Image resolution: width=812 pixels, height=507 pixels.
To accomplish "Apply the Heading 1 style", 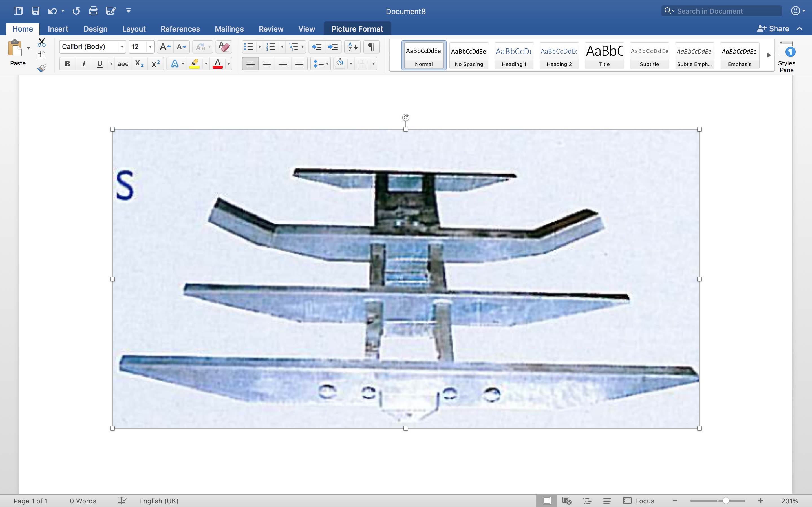I will 514,55.
